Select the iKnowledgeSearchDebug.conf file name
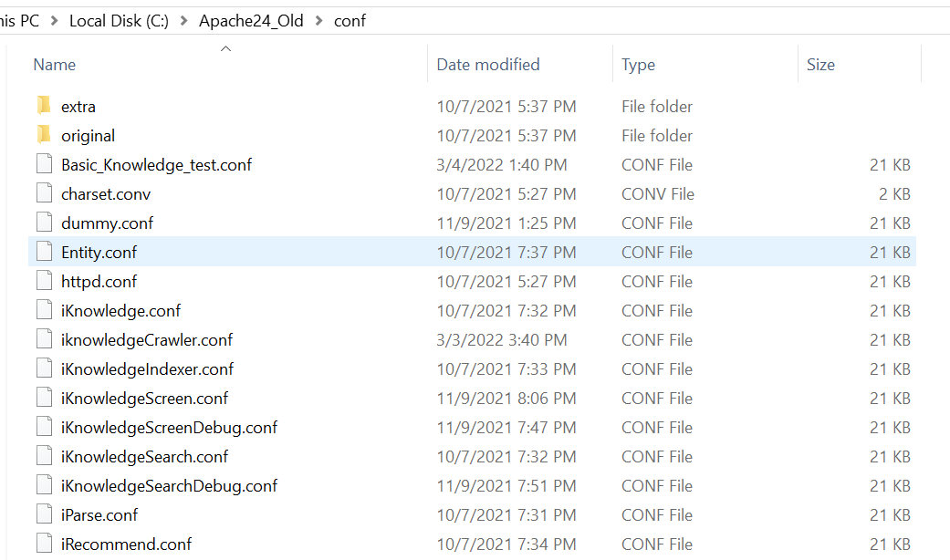 [x=169, y=485]
